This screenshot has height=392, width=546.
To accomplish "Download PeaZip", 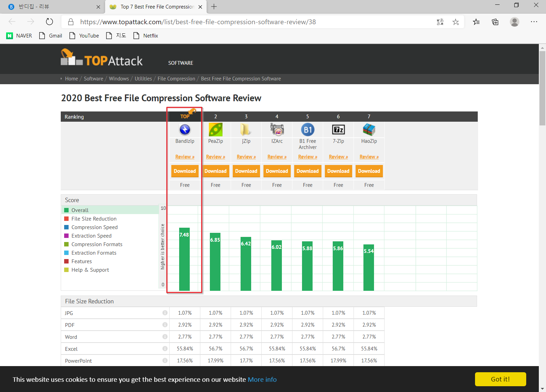I will 216,171.
